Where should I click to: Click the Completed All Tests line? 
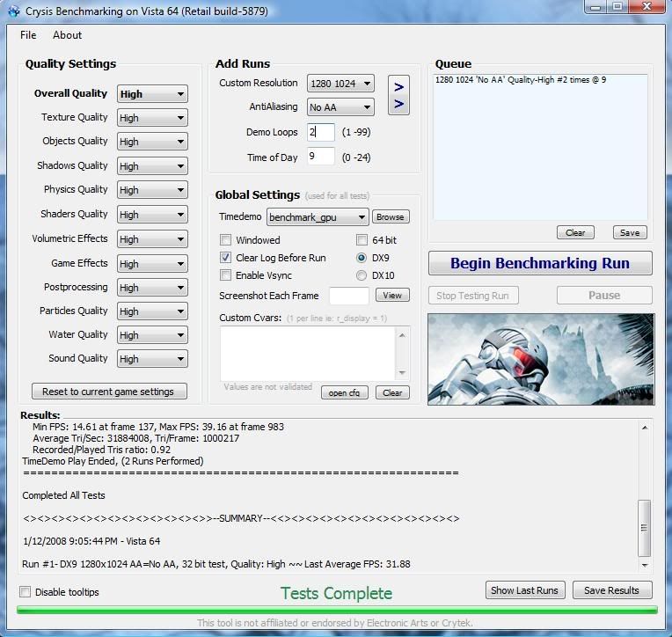[63, 495]
